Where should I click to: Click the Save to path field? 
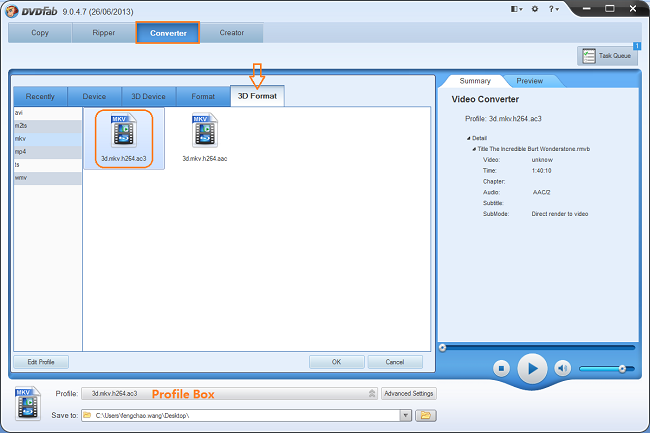pos(241,416)
